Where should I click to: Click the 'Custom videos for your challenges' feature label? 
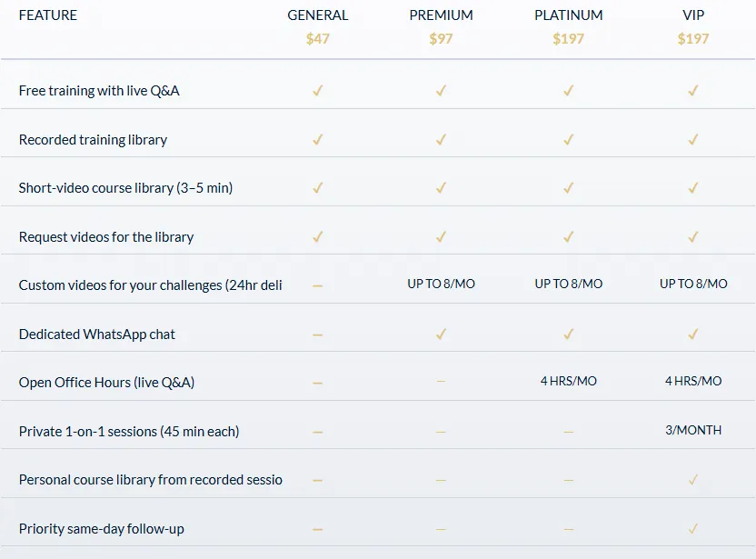point(150,285)
